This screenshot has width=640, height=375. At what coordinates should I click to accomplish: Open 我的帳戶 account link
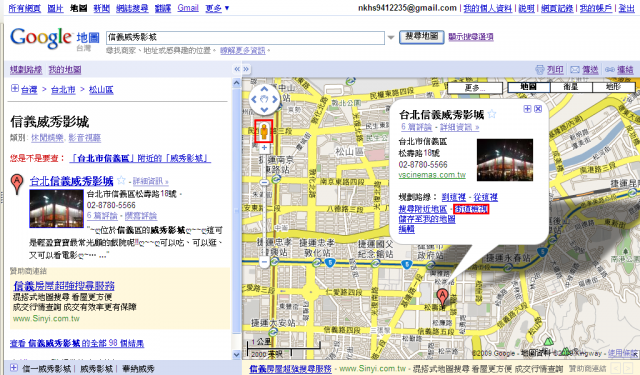(596, 8)
